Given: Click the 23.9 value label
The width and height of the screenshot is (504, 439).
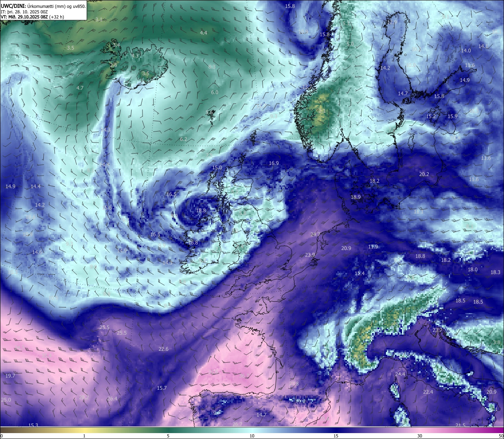Looking at the screenshot, I should click(310, 255).
